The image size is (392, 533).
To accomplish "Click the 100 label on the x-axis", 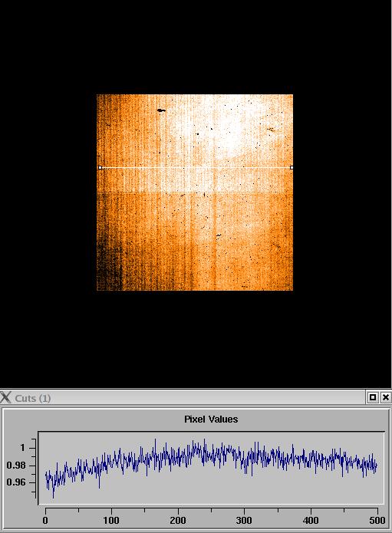I will coord(111,521).
